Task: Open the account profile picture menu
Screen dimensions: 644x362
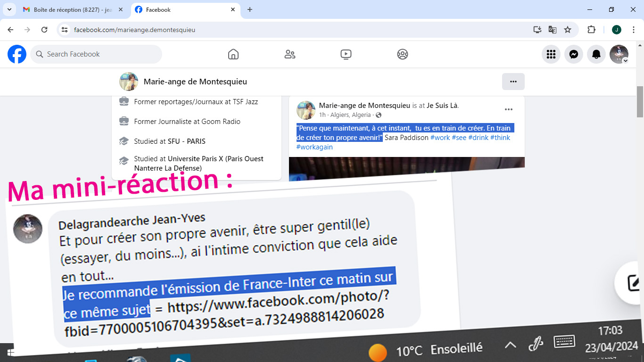Action: click(x=619, y=54)
